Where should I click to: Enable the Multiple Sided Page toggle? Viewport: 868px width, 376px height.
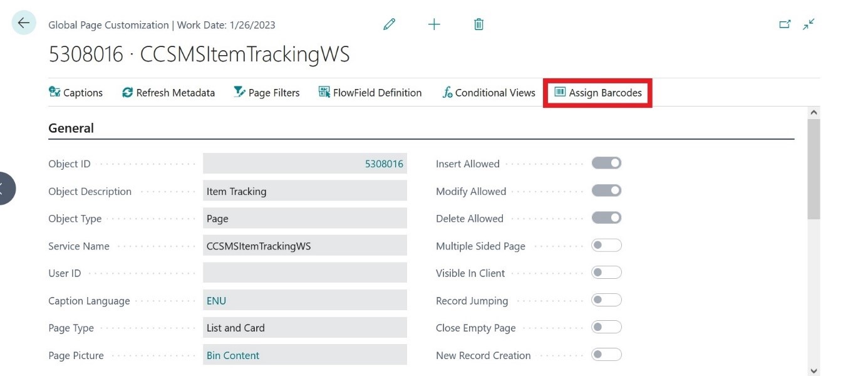(x=606, y=245)
